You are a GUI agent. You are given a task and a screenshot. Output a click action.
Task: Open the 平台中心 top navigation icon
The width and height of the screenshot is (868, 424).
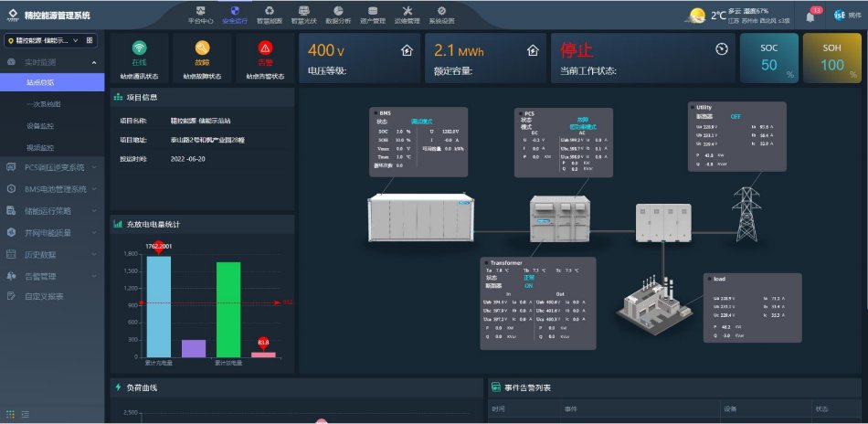[x=201, y=13]
